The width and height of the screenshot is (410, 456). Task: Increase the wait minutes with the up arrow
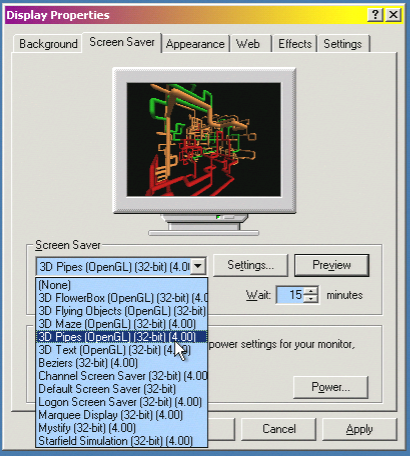coord(311,291)
